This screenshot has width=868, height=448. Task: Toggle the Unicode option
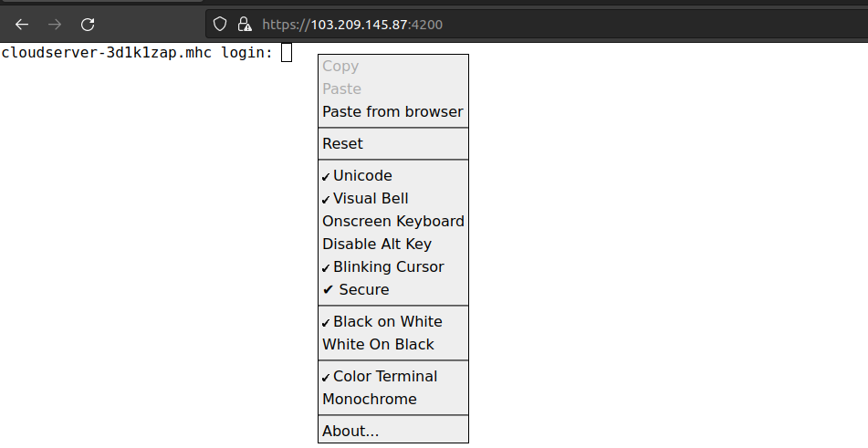393,175
